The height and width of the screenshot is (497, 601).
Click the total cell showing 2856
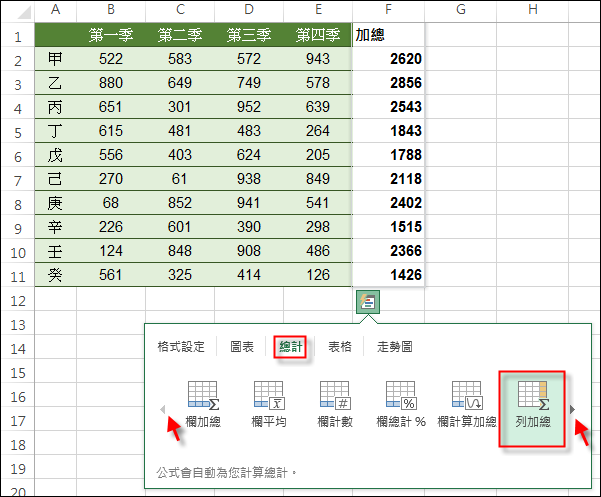[x=388, y=83]
